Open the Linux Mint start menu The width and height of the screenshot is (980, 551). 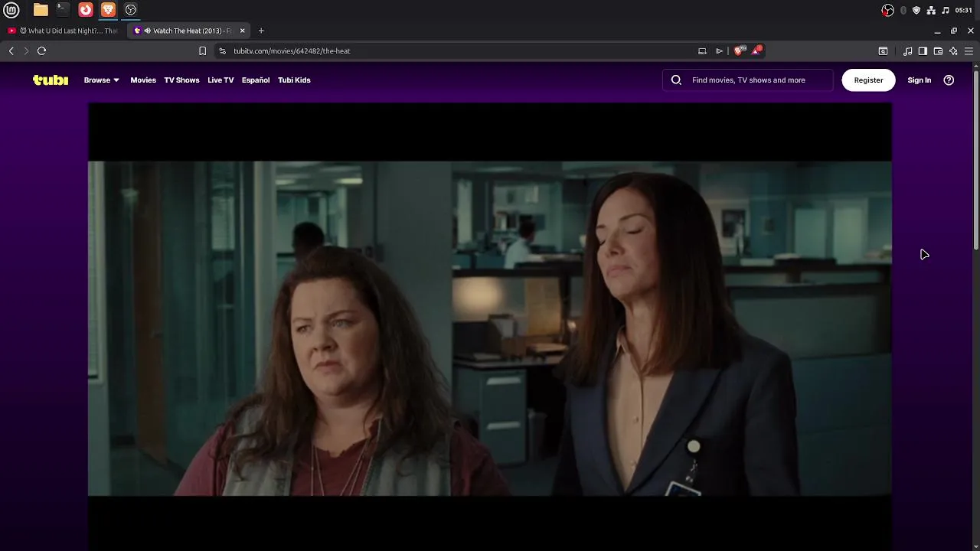click(11, 10)
